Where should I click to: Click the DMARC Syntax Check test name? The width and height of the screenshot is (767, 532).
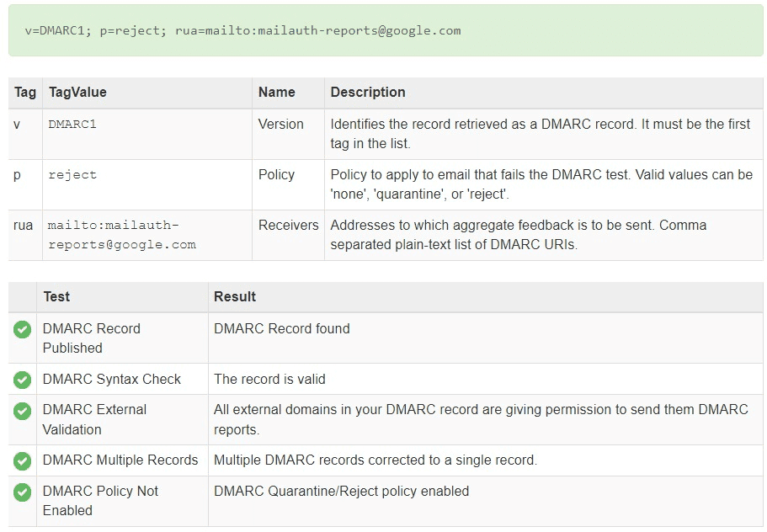[111, 380]
